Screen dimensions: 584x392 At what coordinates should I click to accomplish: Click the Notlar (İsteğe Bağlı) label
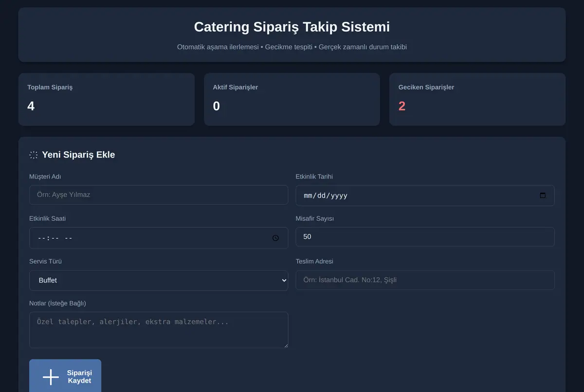click(57, 303)
